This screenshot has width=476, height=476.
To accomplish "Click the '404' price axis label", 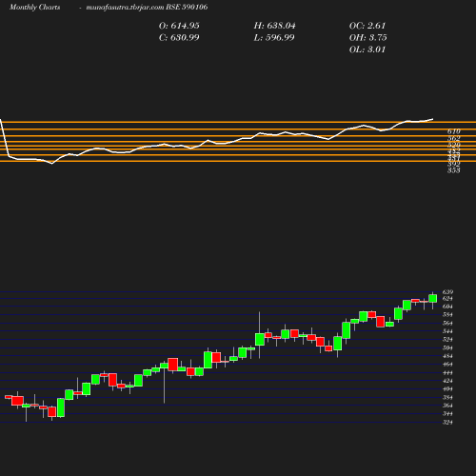I will [x=447, y=389].
